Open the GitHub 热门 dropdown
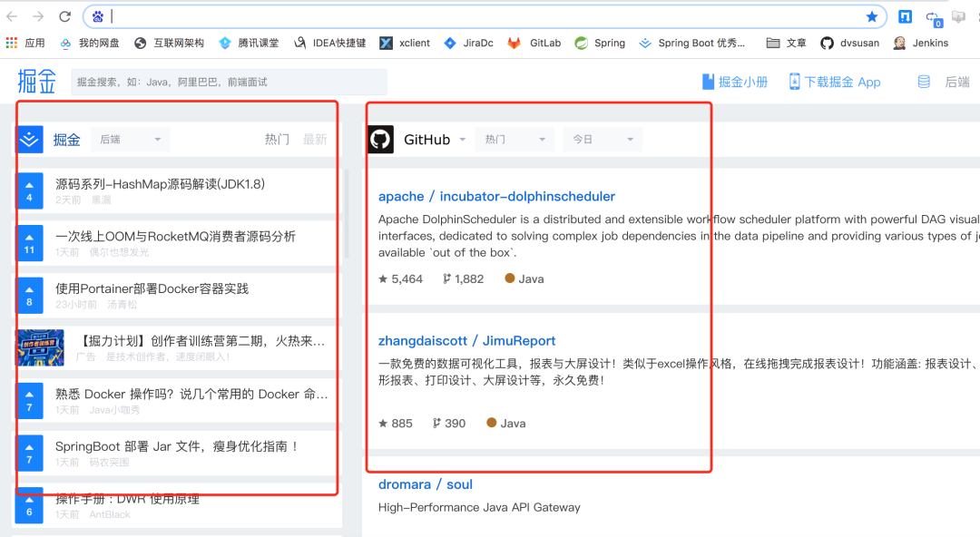This screenshot has width=980, height=537. pyautogui.click(x=514, y=140)
